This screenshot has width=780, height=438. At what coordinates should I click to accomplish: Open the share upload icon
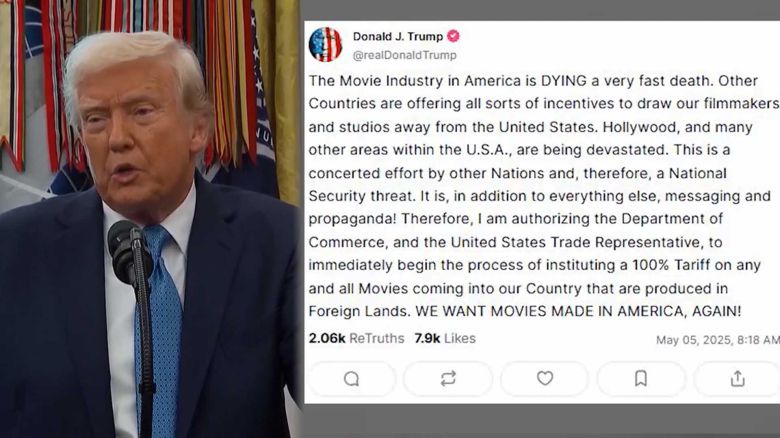click(737, 379)
